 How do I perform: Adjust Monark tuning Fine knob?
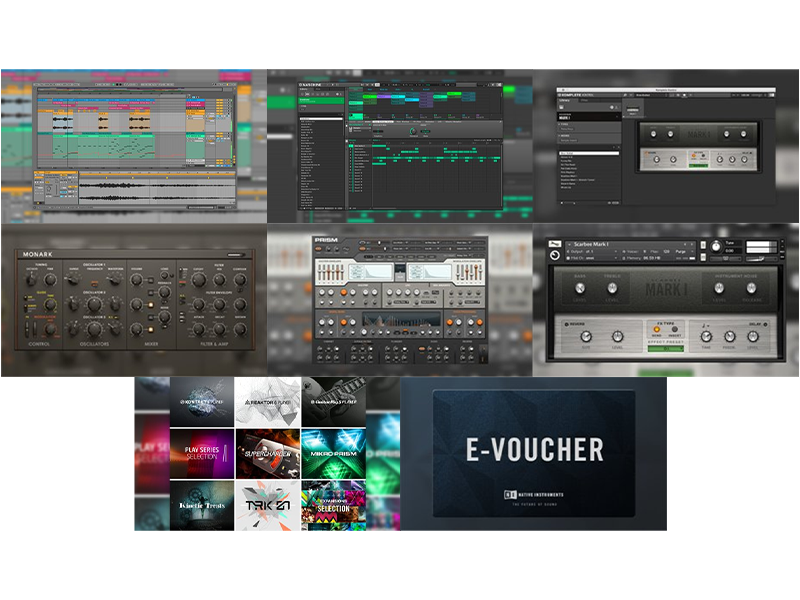50,280
